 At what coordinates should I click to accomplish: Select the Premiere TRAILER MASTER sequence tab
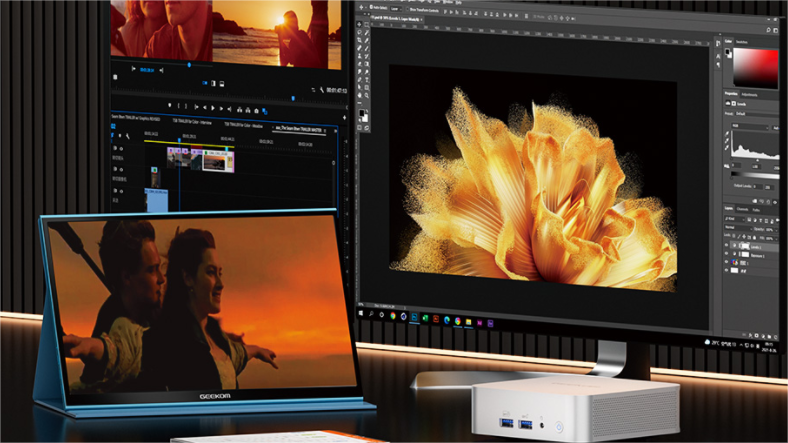click(x=299, y=129)
